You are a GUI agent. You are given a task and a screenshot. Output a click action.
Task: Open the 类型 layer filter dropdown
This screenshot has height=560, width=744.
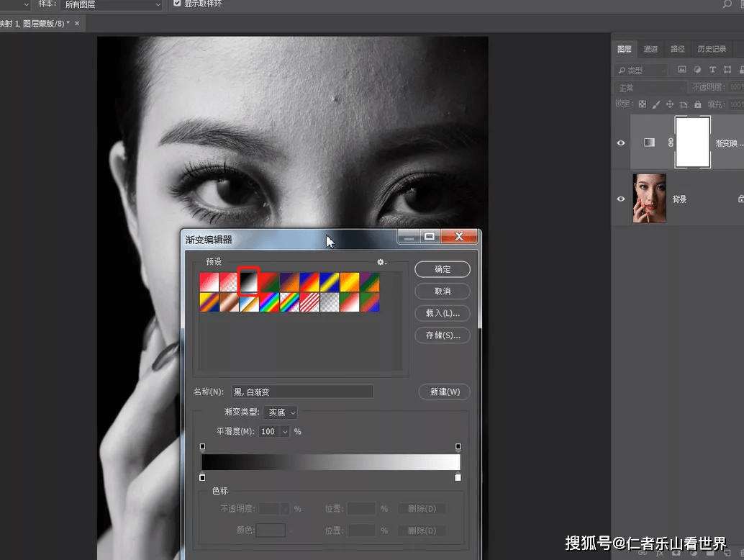tap(642, 71)
